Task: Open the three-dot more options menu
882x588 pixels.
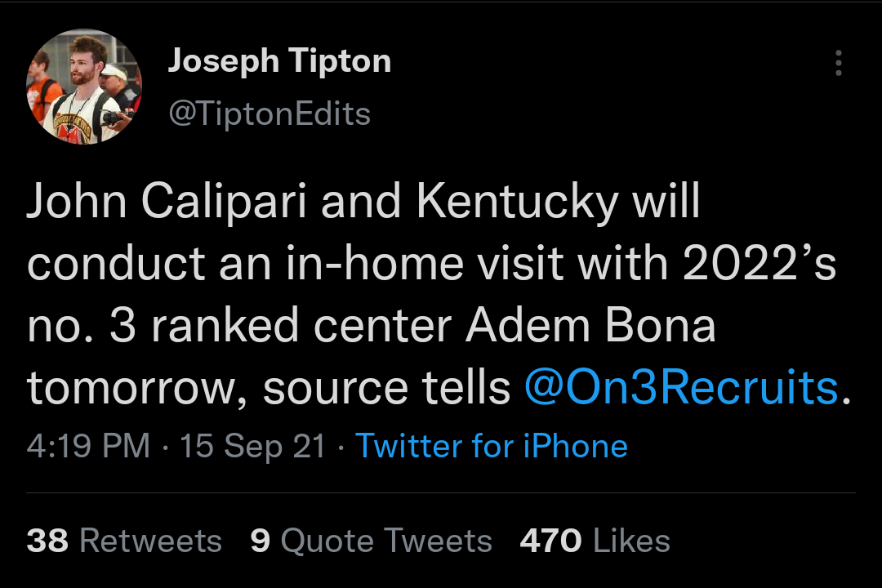Action: click(x=838, y=63)
